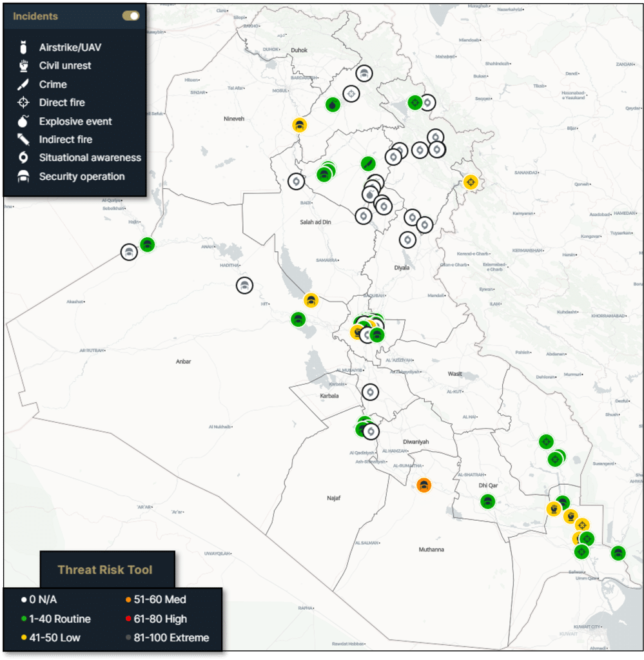
Task: Click the Airstrike/UAV legend icon
Action: [24, 47]
